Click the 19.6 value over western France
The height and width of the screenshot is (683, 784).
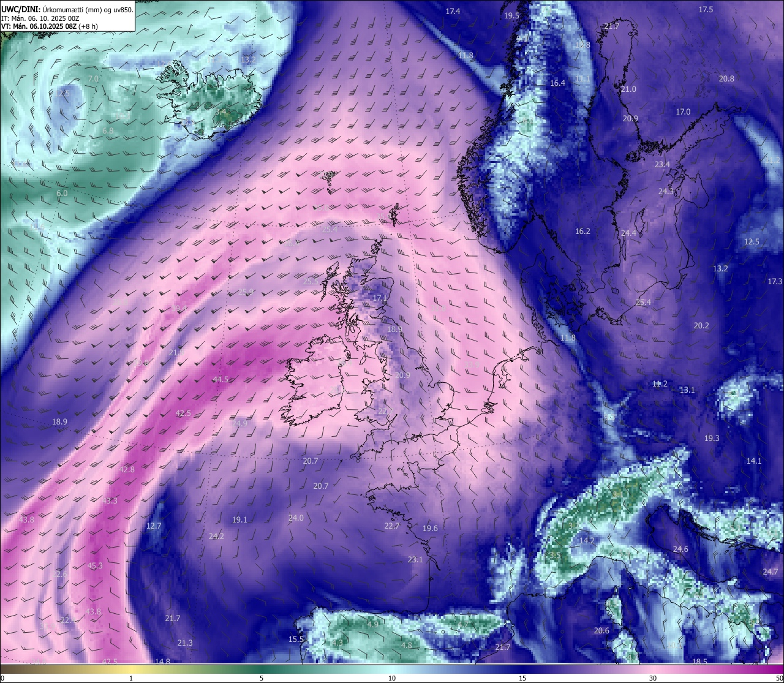click(x=430, y=528)
